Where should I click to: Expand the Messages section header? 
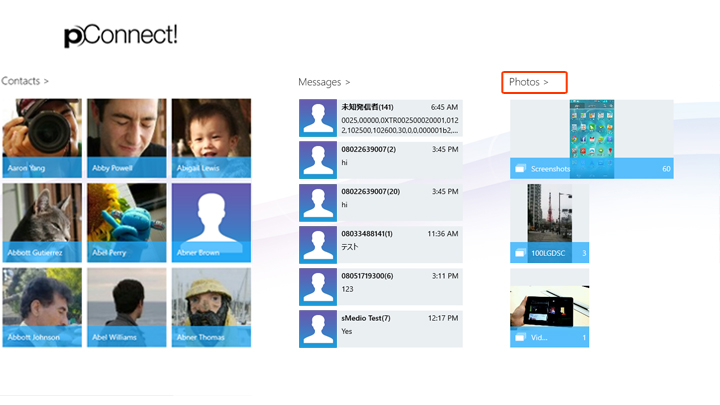click(324, 82)
